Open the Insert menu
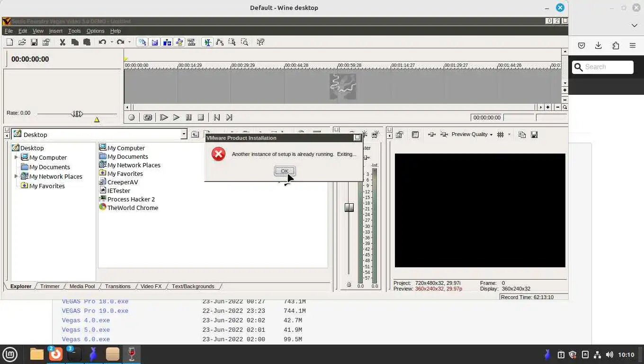Image resolution: width=644 pixels, height=364 pixels. [56, 31]
